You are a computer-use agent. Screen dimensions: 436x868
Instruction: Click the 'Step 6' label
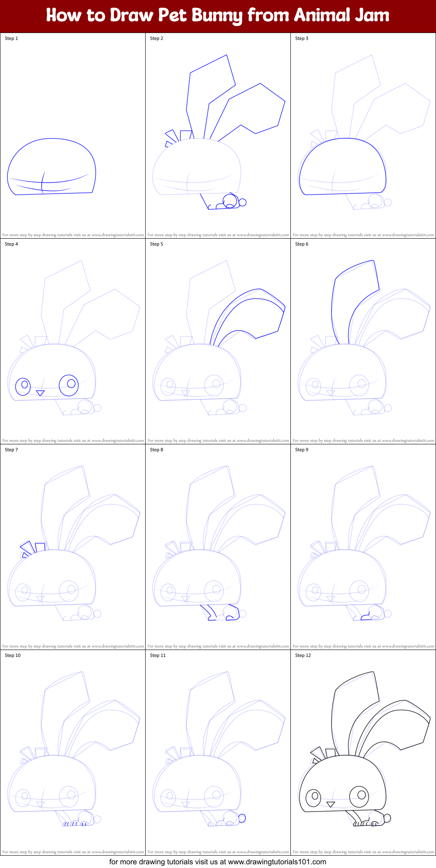(x=302, y=244)
